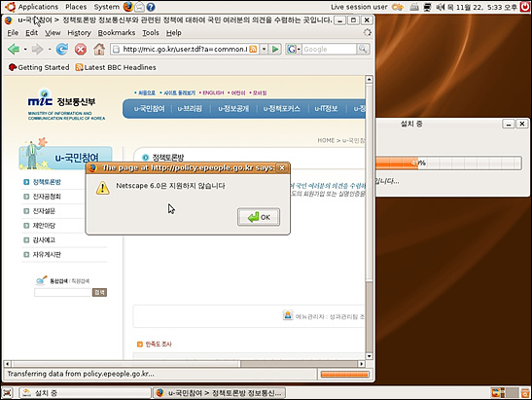Viewport: 532px width, 400px height.
Task: Reload the page with the refresh icon
Action: pyautogui.click(x=61, y=50)
